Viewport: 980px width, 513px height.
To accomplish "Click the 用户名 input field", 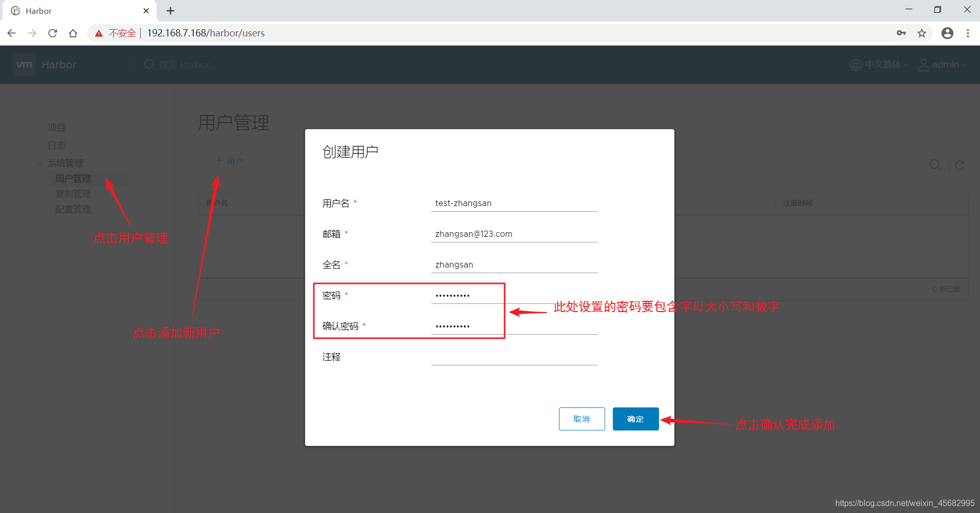I will pos(514,203).
